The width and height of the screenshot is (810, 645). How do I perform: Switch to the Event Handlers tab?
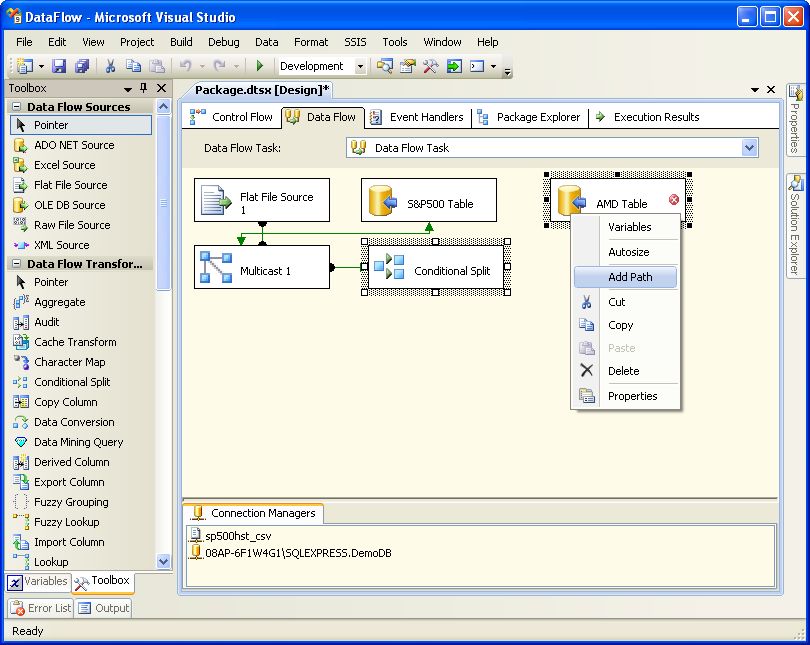418,117
